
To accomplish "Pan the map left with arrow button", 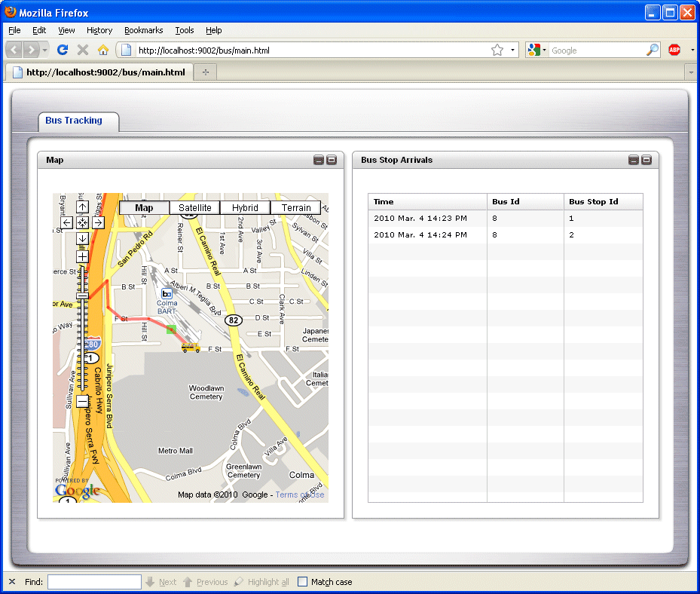I will click(67, 222).
